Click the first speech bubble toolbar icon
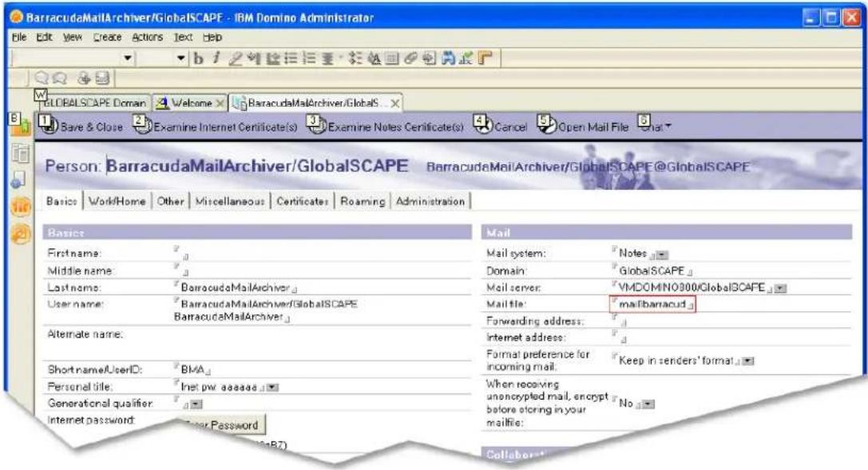The height and width of the screenshot is (470, 868). point(42,78)
